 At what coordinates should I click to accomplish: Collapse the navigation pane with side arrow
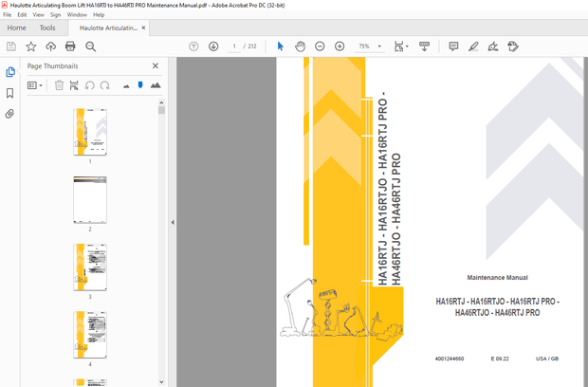(x=173, y=222)
